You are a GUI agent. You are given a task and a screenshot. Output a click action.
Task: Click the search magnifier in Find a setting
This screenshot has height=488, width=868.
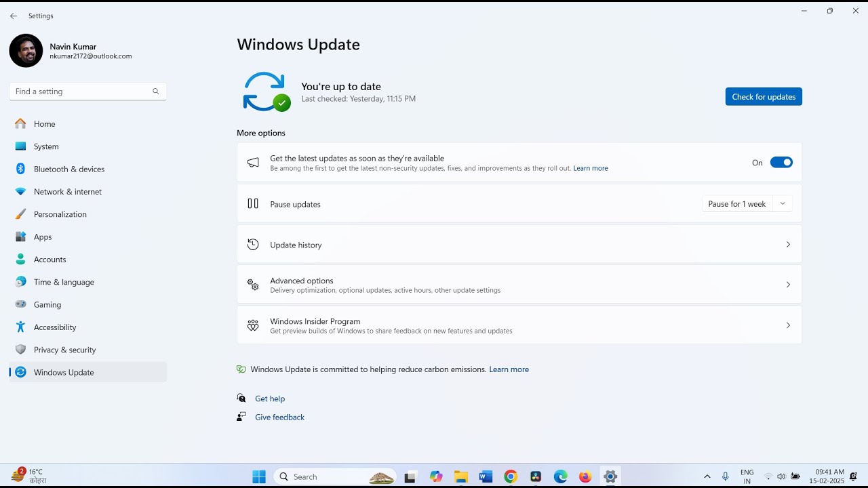point(155,91)
